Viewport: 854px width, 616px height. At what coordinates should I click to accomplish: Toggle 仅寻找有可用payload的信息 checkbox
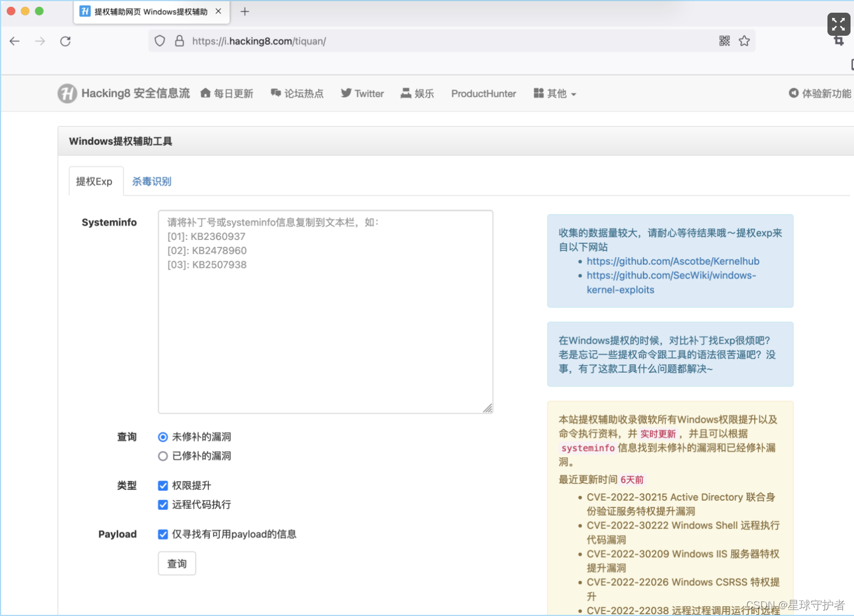[163, 534]
